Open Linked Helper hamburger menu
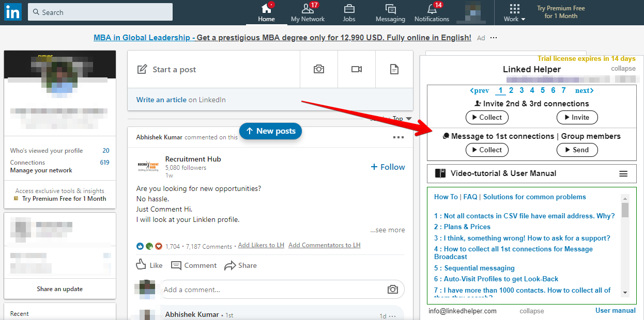Viewport: 644px width, 320px height. (x=623, y=174)
